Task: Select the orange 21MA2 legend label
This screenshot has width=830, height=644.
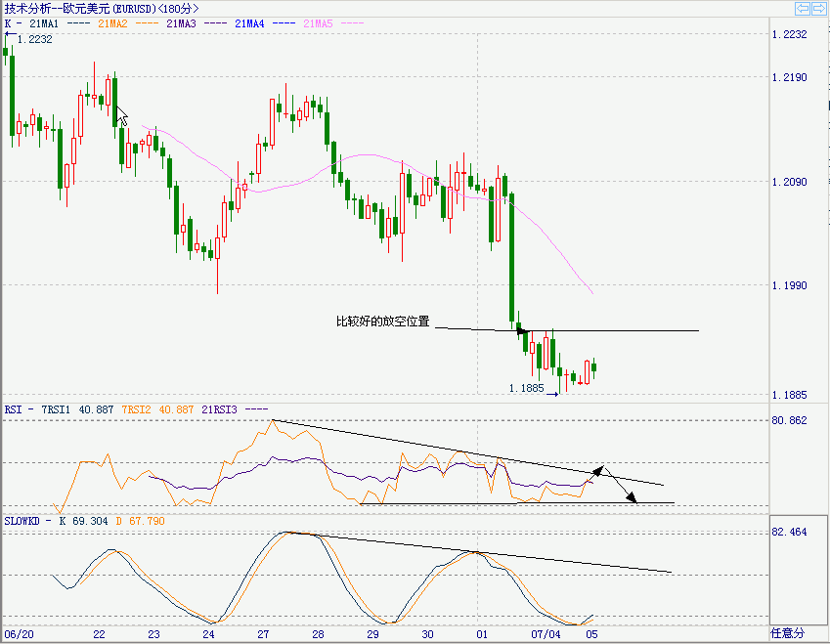Action: click(x=112, y=23)
